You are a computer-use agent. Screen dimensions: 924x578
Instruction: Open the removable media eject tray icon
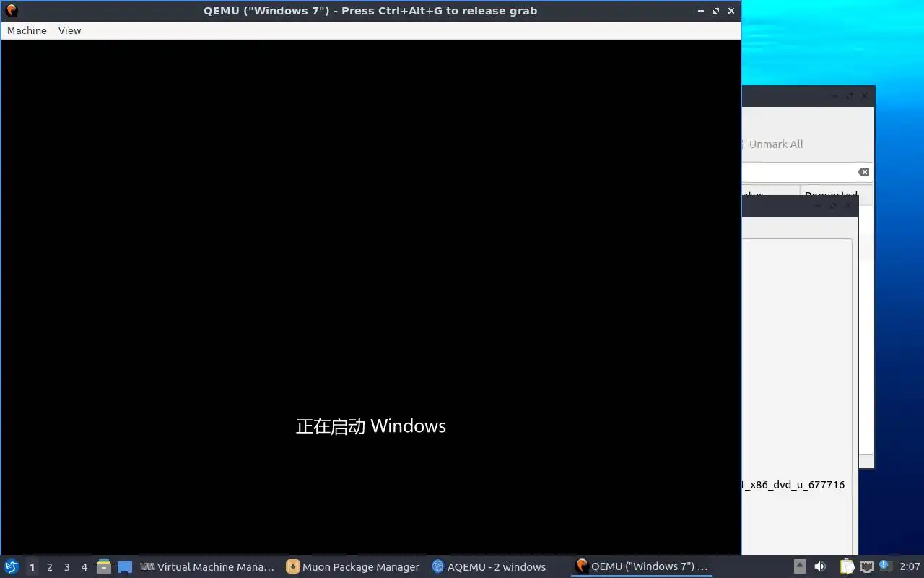click(800, 566)
